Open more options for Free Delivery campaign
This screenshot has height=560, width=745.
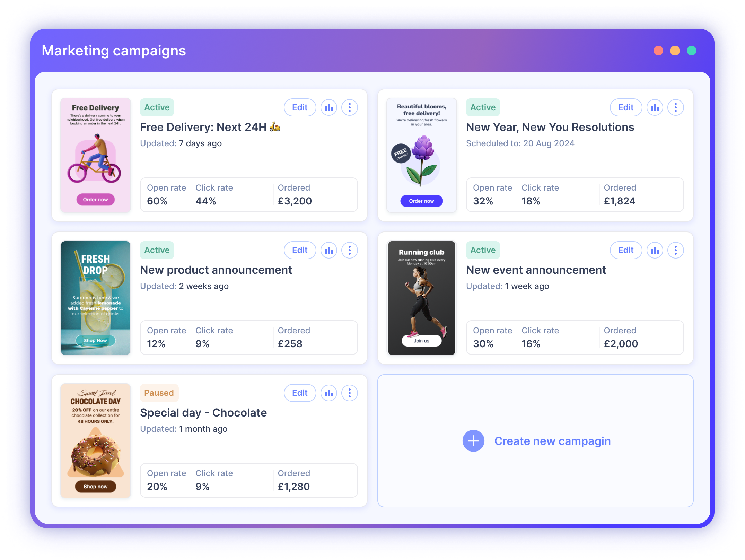point(349,107)
